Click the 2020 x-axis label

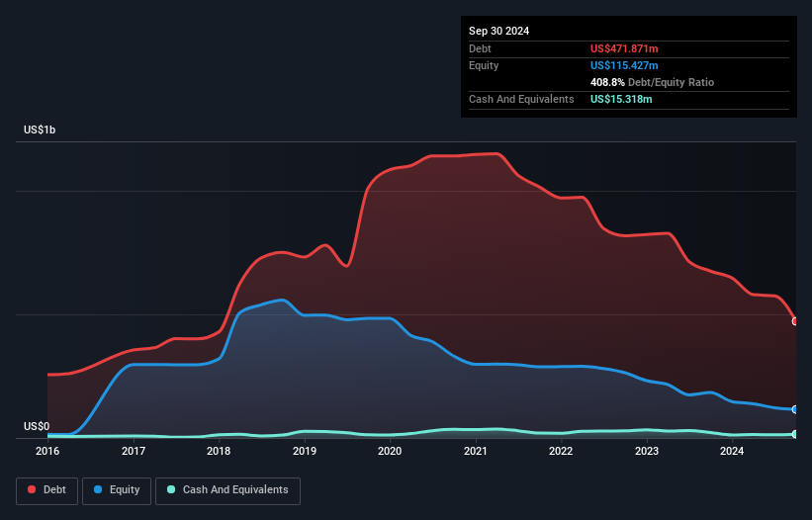tap(390, 451)
